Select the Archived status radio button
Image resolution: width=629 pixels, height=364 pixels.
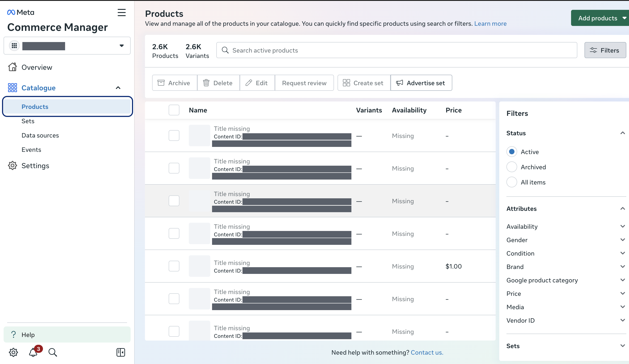click(x=512, y=167)
